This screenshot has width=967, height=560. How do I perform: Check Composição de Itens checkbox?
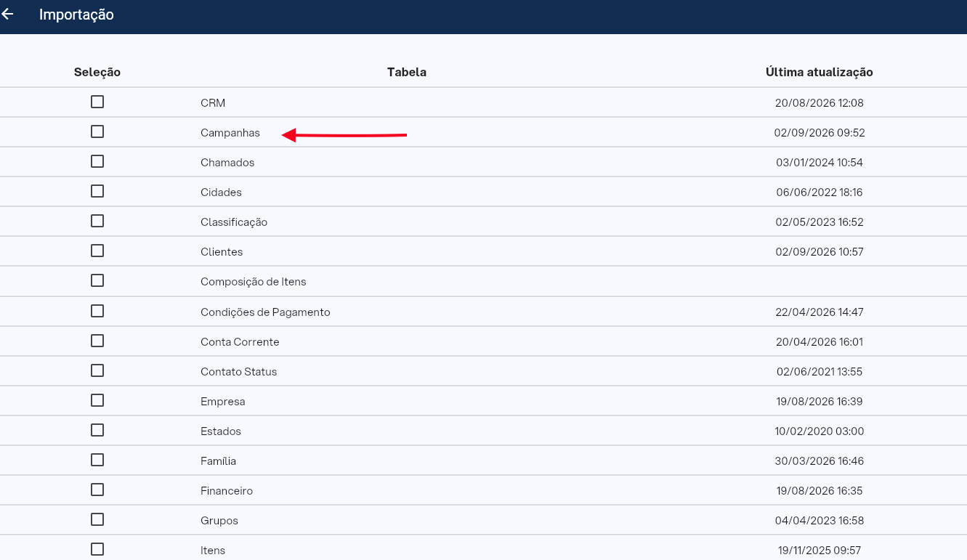(97, 280)
